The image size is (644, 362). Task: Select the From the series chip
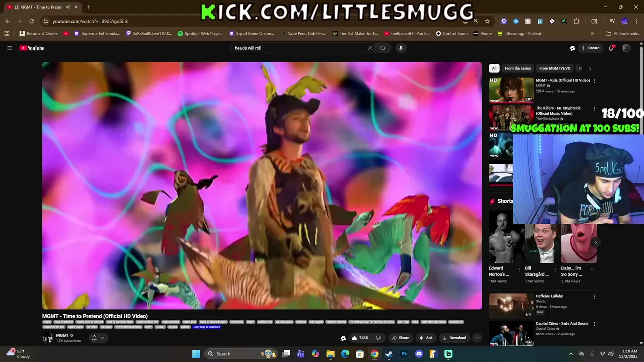click(x=518, y=68)
